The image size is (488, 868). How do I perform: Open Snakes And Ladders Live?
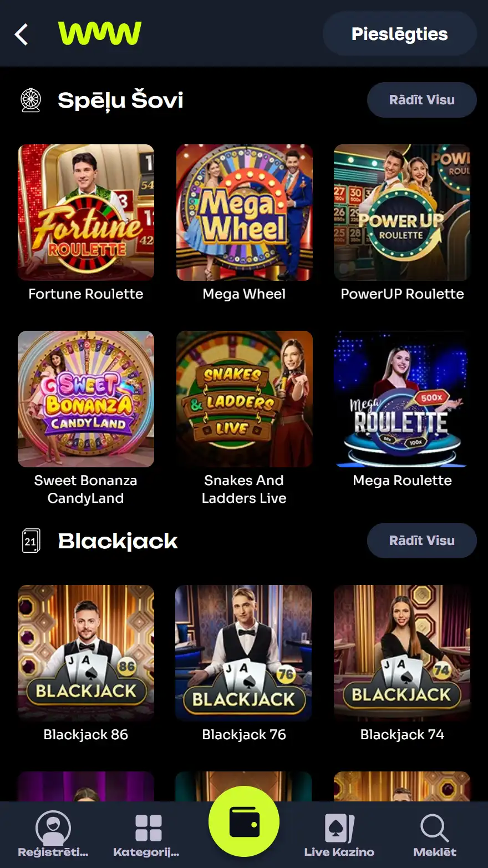244,398
